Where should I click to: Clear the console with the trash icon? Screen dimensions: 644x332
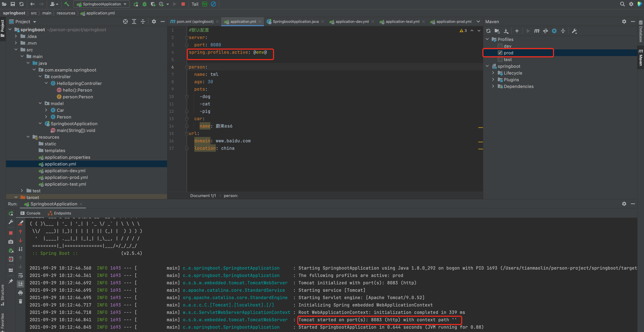point(21,301)
